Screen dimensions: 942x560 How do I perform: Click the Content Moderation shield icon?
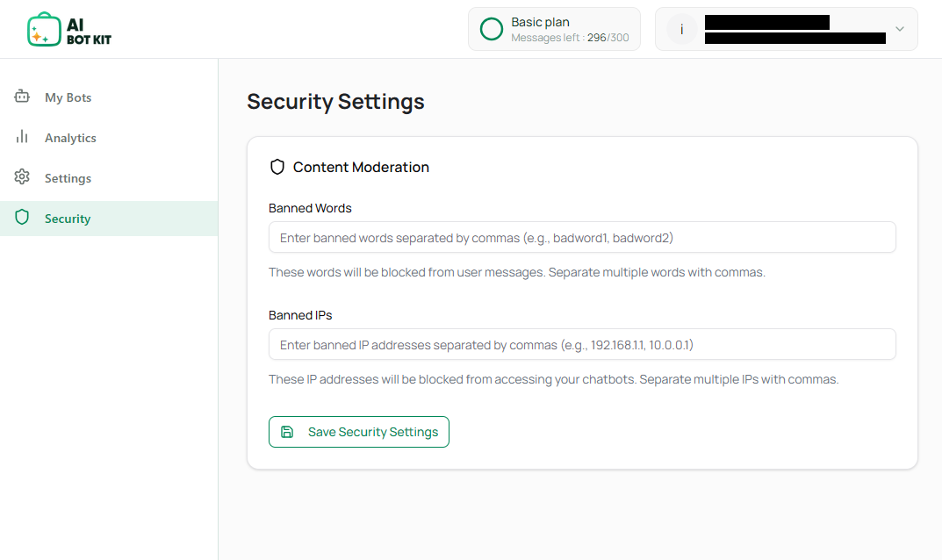[x=277, y=167]
